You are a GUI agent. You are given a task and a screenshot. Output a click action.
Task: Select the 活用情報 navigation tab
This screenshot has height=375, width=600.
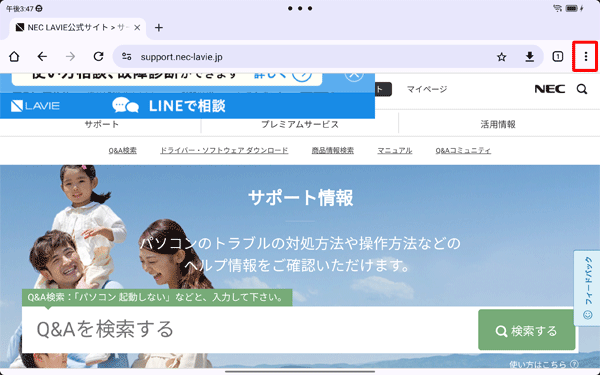(x=498, y=124)
